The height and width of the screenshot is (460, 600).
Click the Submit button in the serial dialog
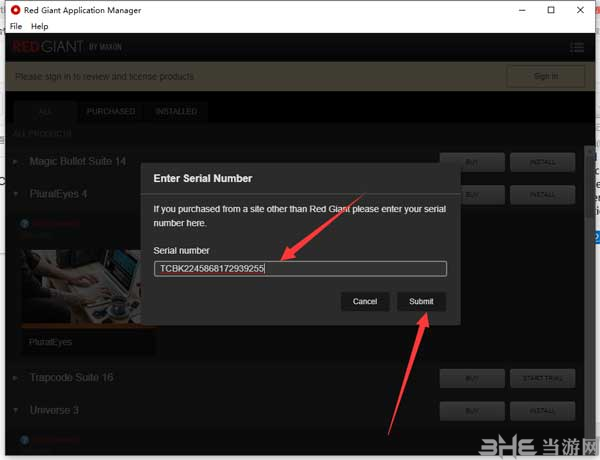421,302
